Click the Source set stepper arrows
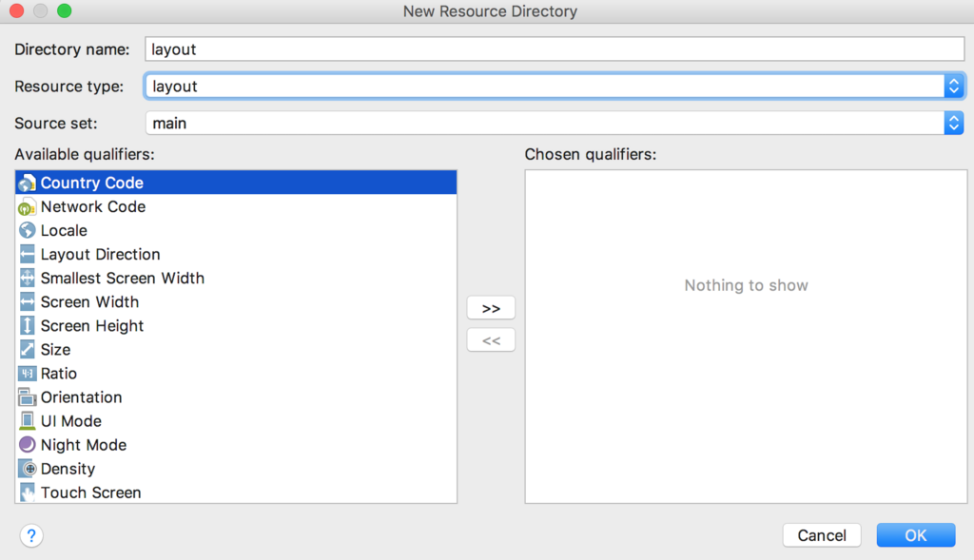This screenshot has height=560, width=974. tap(953, 123)
